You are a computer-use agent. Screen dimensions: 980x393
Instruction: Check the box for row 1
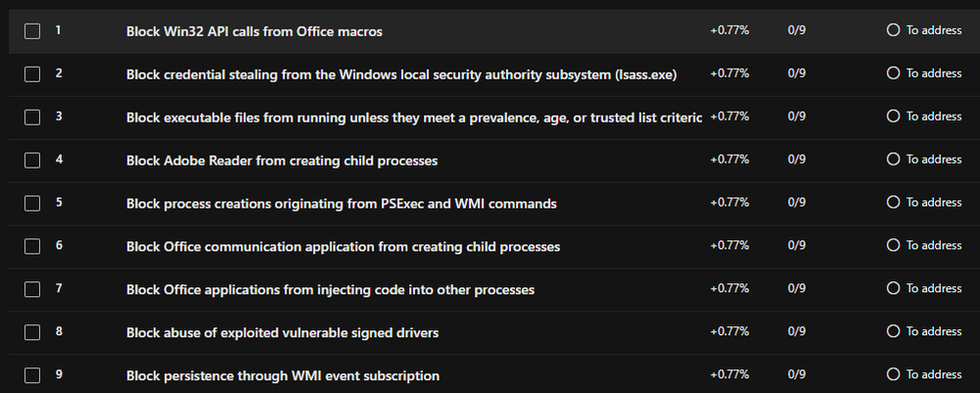tap(32, 31)
